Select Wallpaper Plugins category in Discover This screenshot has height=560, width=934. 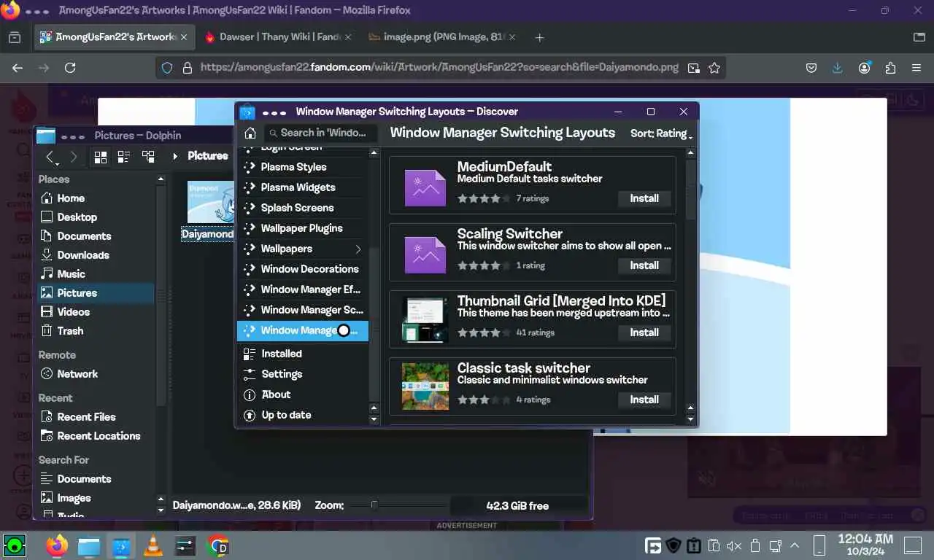301,228
